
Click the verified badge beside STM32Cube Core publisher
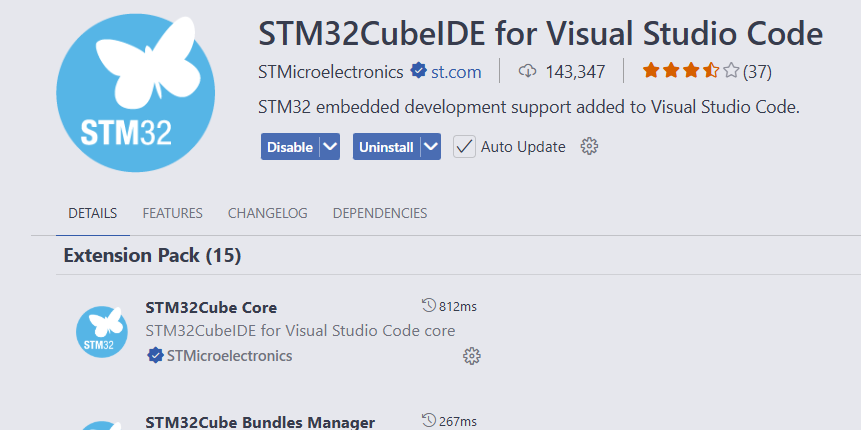155,355
